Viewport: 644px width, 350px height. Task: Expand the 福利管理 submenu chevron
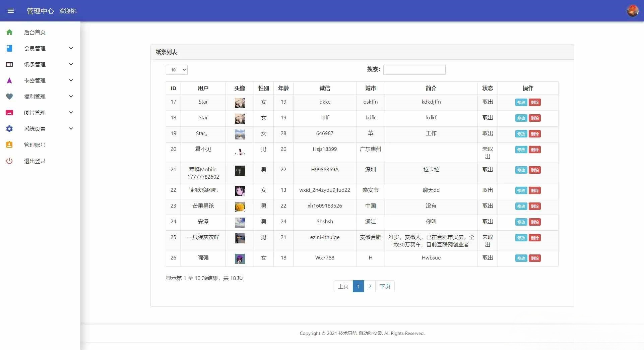(71, 96)
